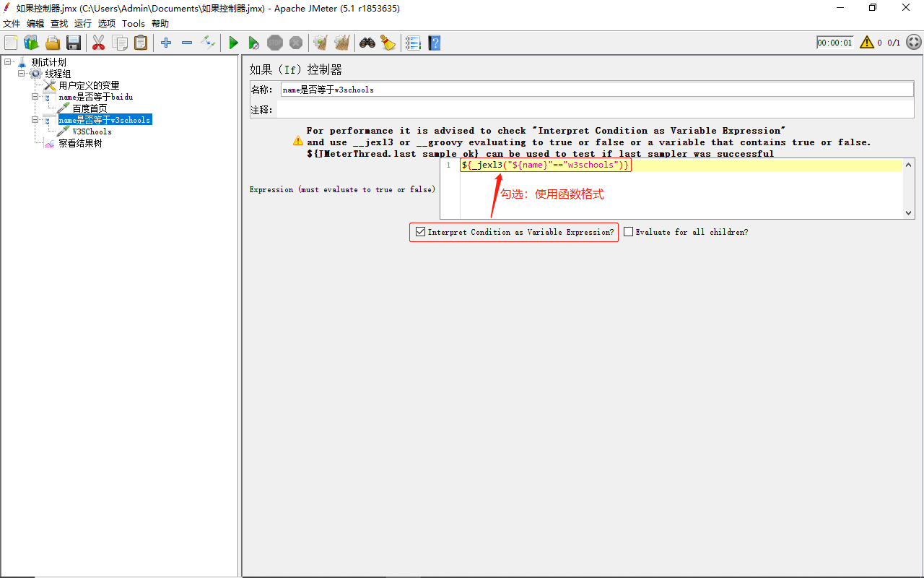Create a new test plan via New icon

tap(11, 43)
